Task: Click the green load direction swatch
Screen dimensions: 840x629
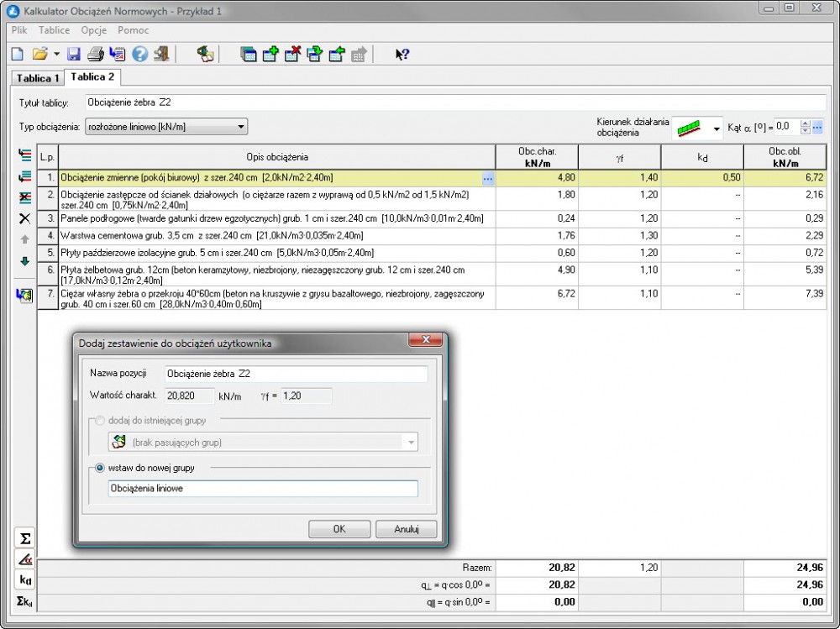Action: point(689,128)
